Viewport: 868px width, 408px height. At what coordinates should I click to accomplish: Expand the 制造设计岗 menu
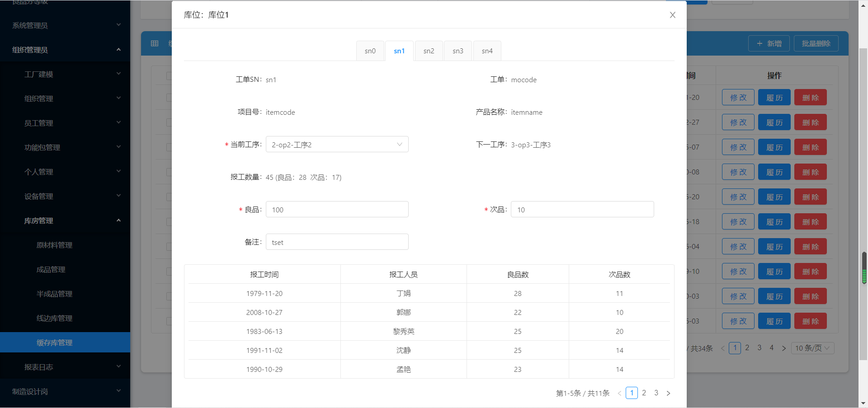click(65, 391)
